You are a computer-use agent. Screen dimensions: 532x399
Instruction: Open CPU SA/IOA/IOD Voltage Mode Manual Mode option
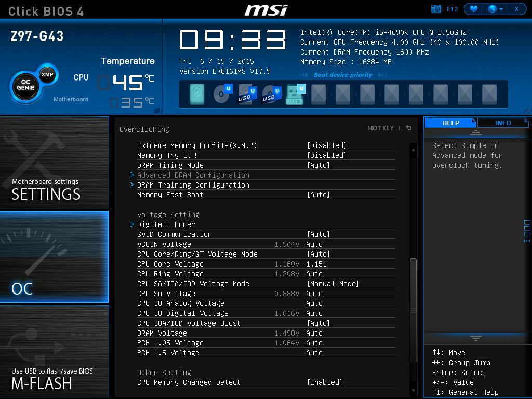pyautogui.click(x=333, y=283)
